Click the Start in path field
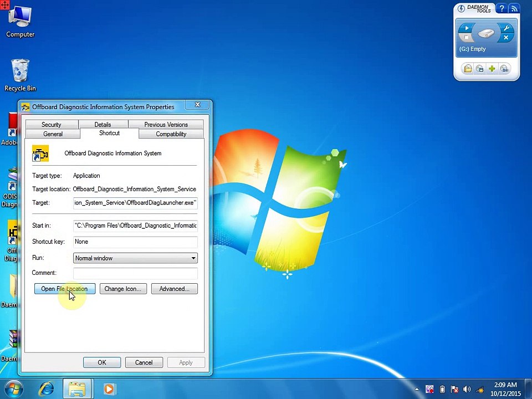 click(x=135, y=226)
